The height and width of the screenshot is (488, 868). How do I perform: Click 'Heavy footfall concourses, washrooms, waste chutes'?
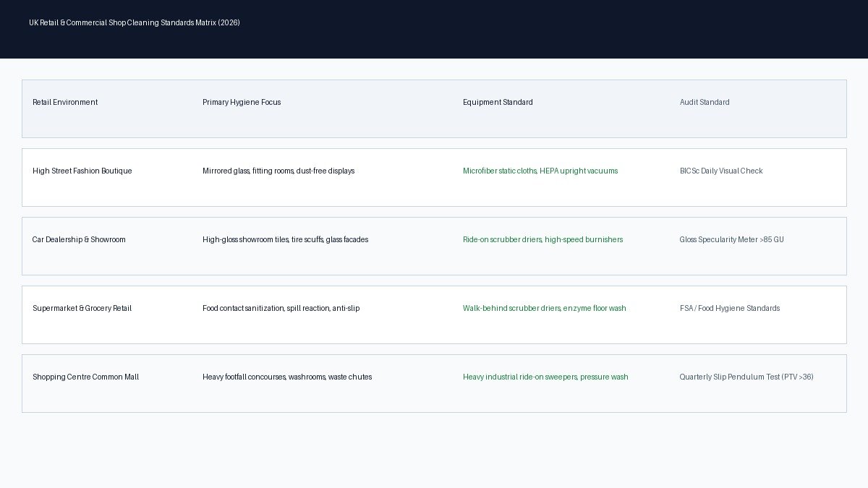(x=287, y=377)
